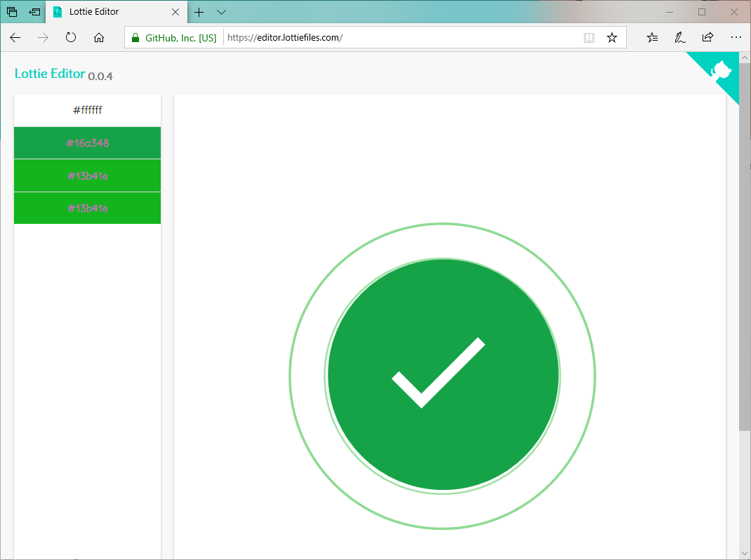This screenshot has height=560, width=751.
Task: Click the URL address bar field
Action: point(400,38)
